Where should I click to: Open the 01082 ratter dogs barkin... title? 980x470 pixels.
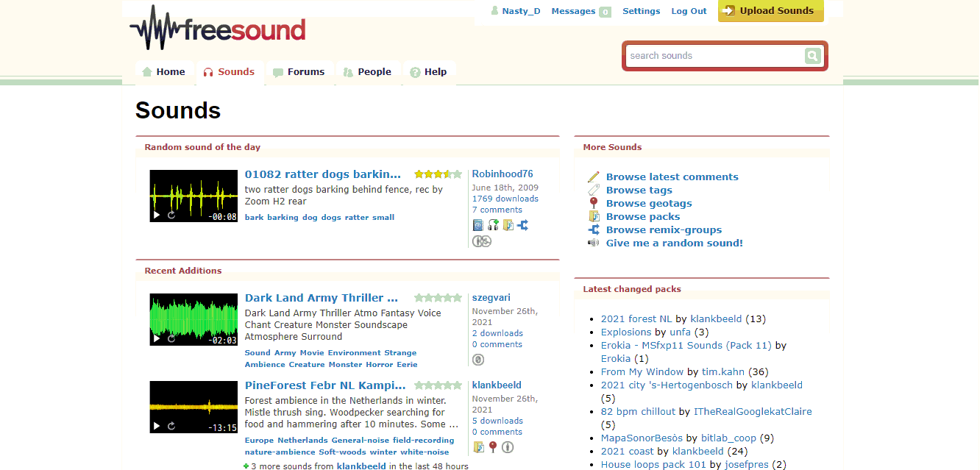(323, 174)
